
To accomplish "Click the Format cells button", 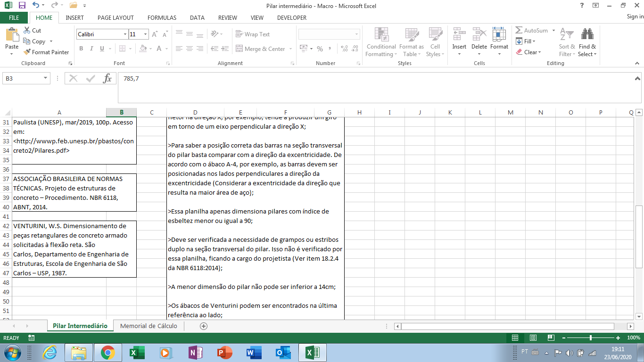I will pyautogui.click(x=499, y=42).
